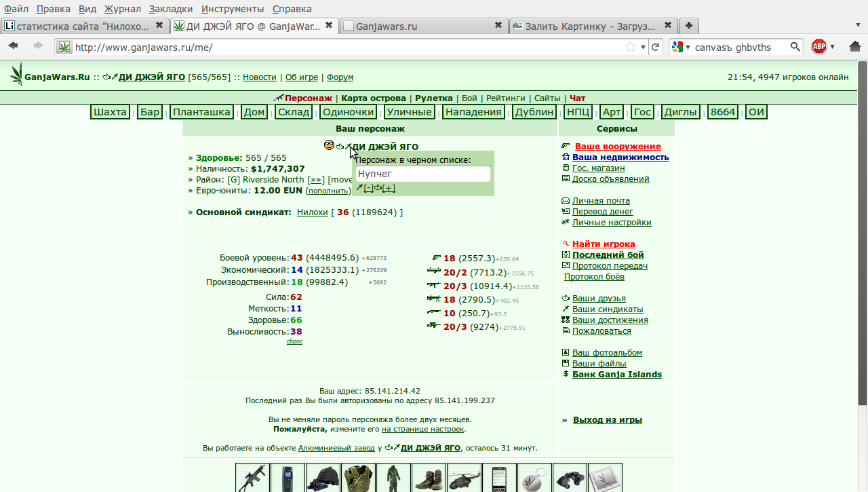Open the Нападения section
The width and height of the screenshot is (868, 492).
(474, 112)
